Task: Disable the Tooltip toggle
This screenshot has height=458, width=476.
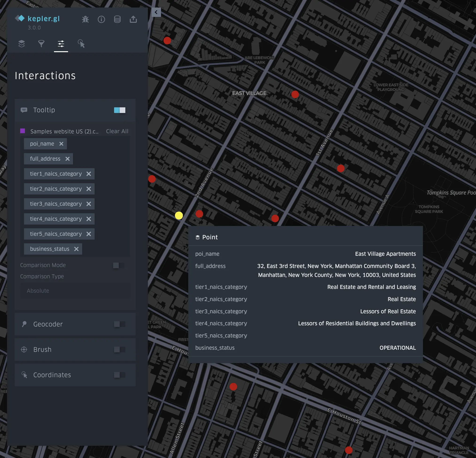Action: (x=119, y=110)
